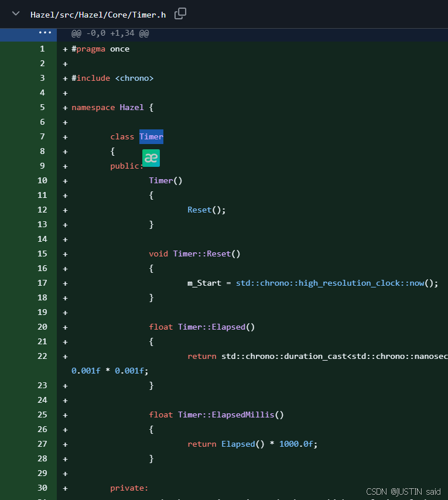The image size is (448, 500).
Task: Click the m_Start variable on line 17
Action: pos(204,283)
